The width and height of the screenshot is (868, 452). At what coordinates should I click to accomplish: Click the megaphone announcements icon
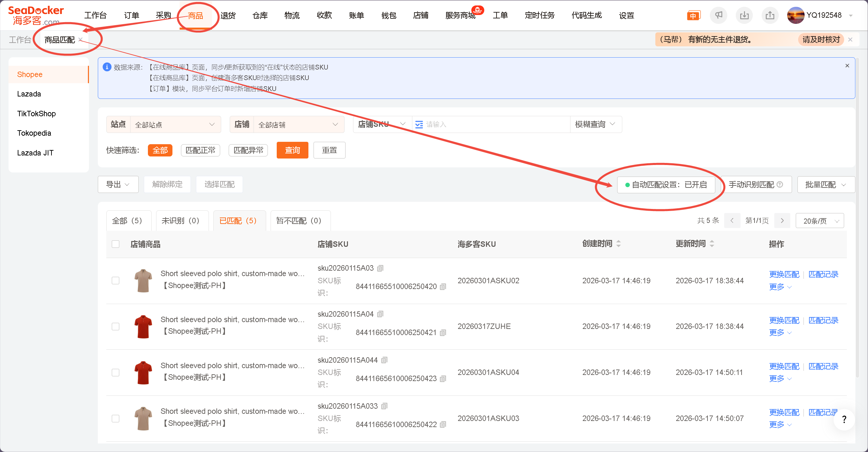point(718,15)
